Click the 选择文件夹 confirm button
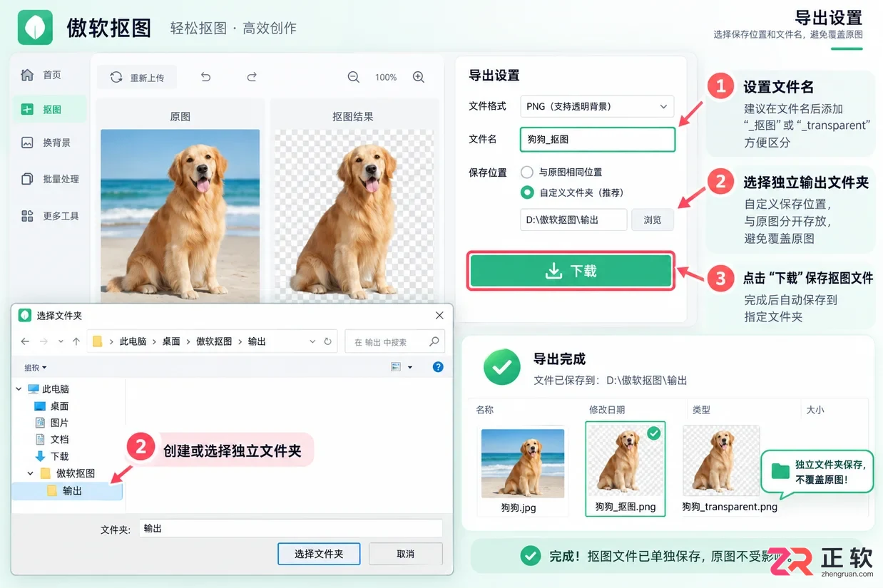This screenshot has height=588, width=883. pos(319,554)
